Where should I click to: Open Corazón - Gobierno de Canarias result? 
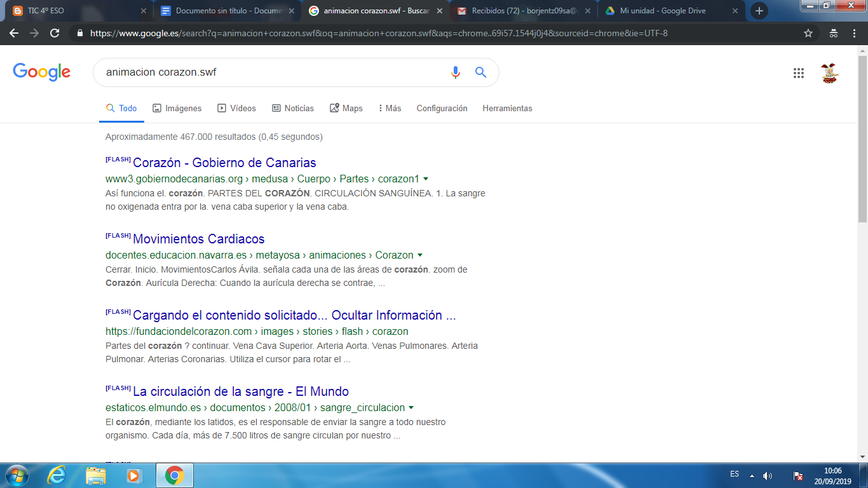pos(224,163)
